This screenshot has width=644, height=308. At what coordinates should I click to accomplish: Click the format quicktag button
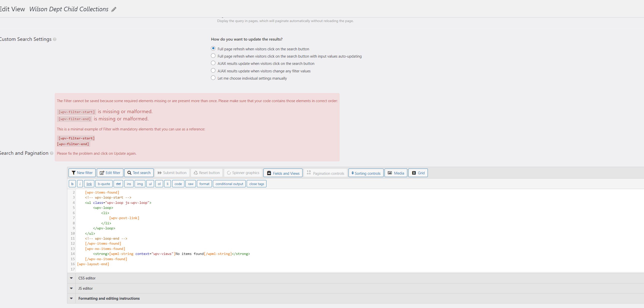(204, 184)
